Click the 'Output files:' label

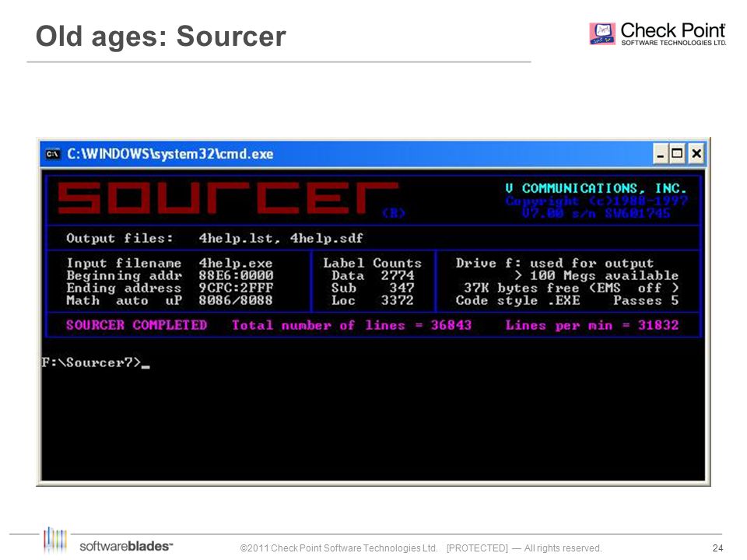coord(120,238)
